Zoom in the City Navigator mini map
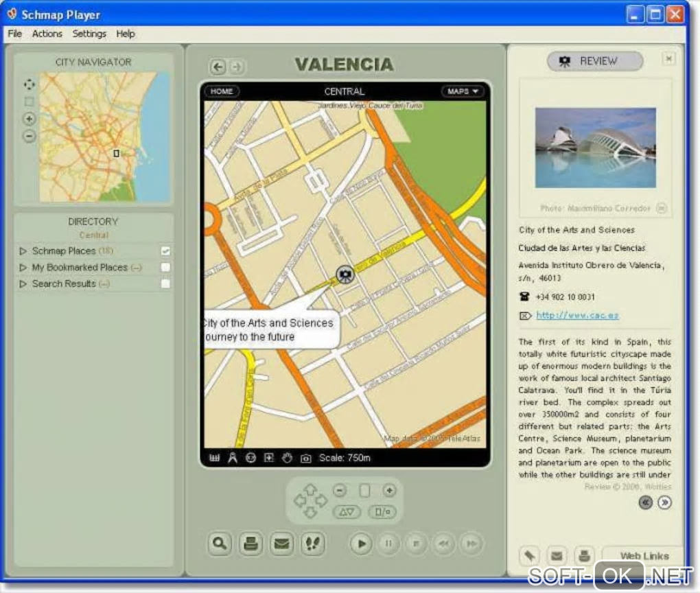Screen dimensions: 700x593 pyautogui.click(x=29, y=119)
